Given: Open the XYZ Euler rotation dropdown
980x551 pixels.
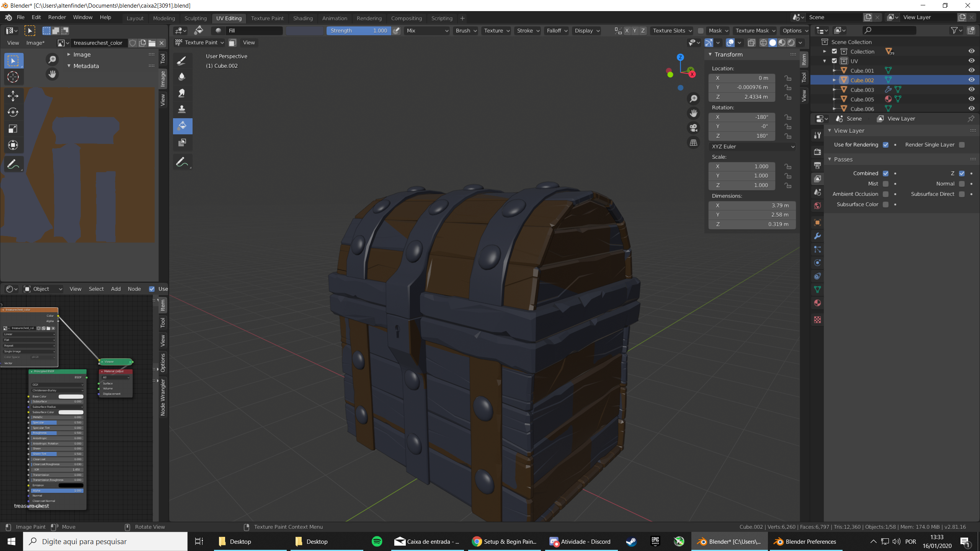Looking at the screenshot, I should (752, 147).
